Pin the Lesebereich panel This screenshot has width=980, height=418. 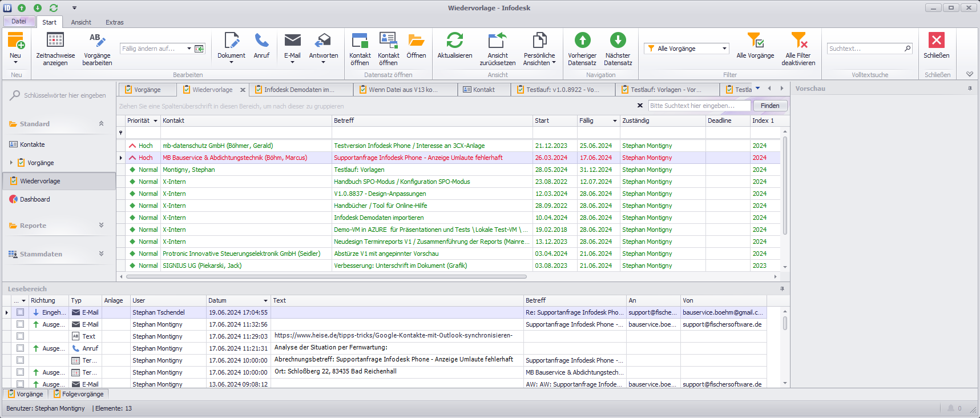pos(782,289)
